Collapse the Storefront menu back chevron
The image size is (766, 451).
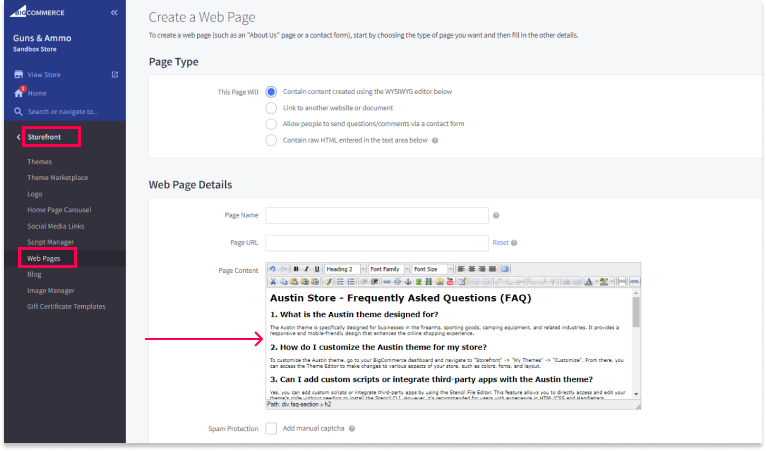click(x=19, y=137)
